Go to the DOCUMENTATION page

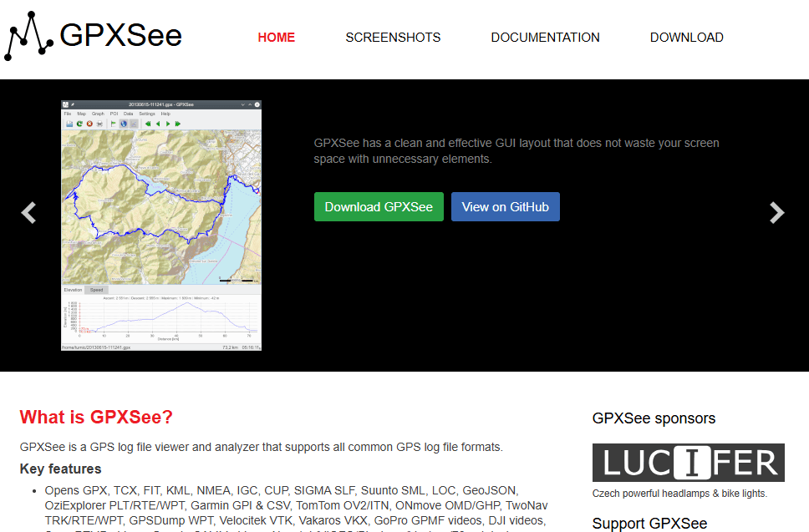click(x=545, y=38)
